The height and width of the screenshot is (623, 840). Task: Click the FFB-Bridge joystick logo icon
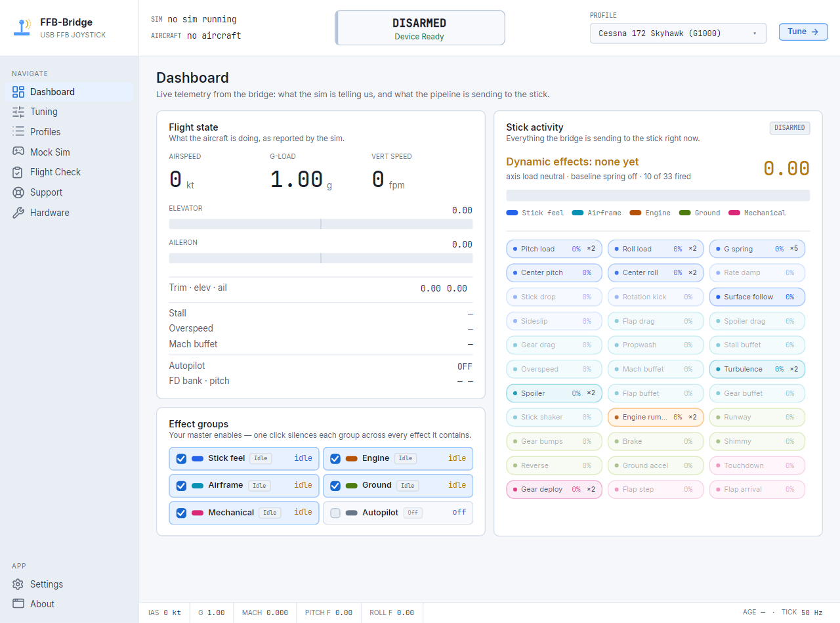(22, 28)
